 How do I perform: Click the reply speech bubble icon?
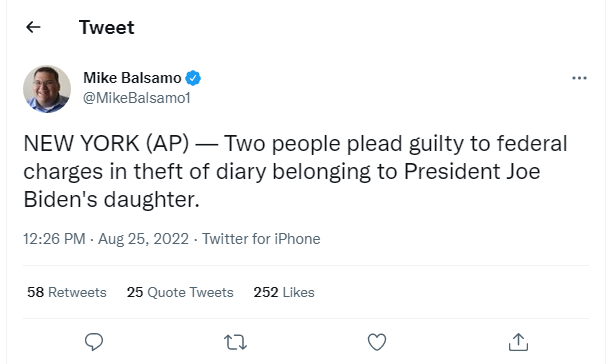pos(94,342)
